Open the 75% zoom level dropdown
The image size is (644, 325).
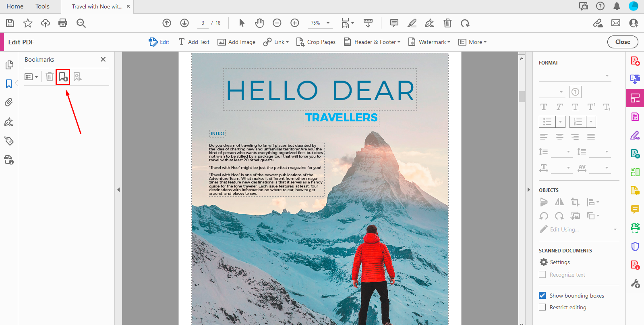pyautogui.click(x=328, y=23)
